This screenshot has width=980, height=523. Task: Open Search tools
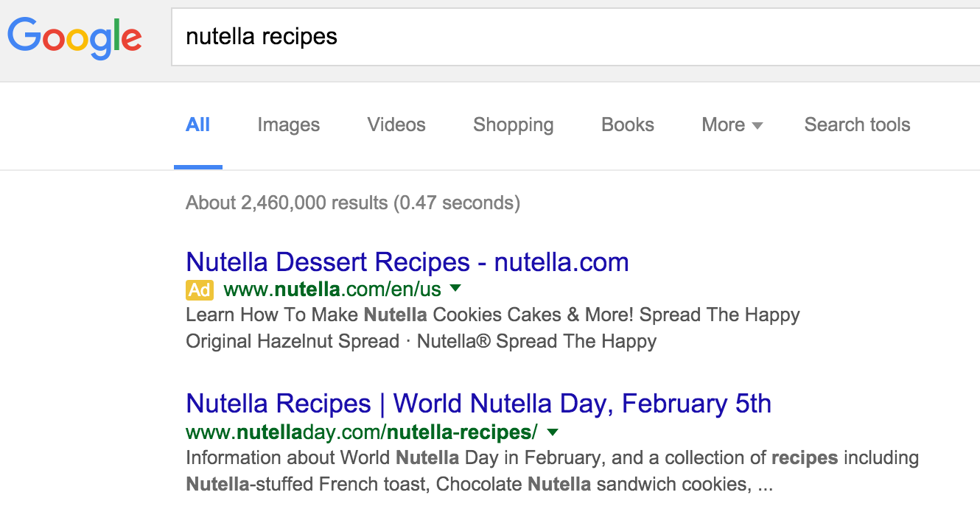(x=857, y=125)
